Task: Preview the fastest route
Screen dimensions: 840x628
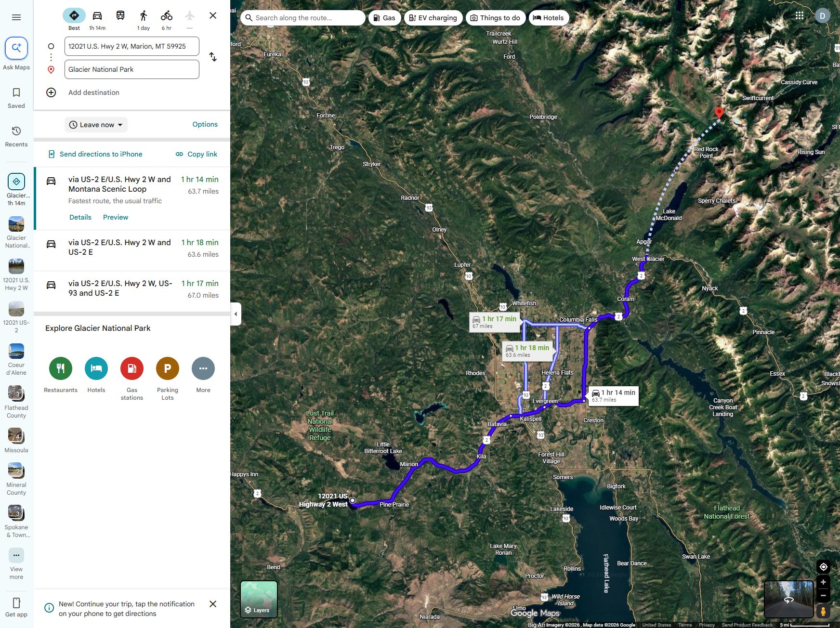Action: 116,217
